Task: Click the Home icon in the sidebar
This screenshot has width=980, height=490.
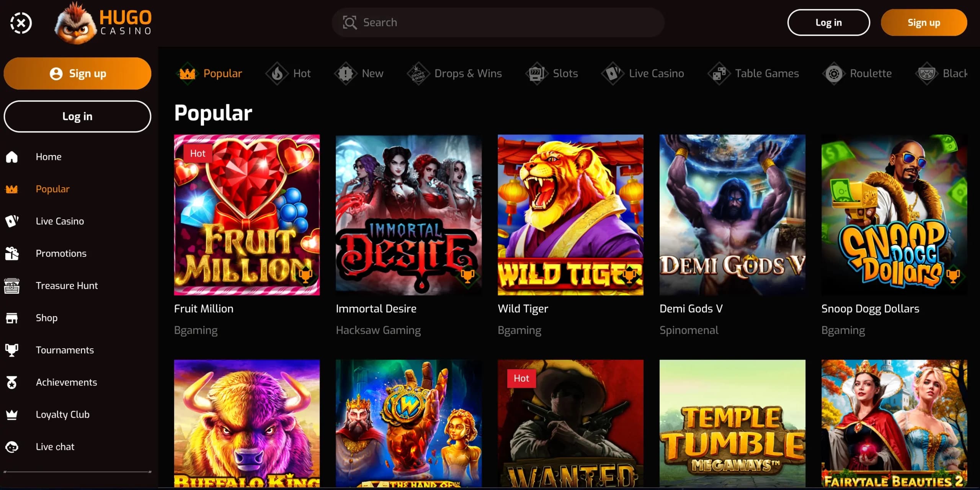Action: [12, 157]
